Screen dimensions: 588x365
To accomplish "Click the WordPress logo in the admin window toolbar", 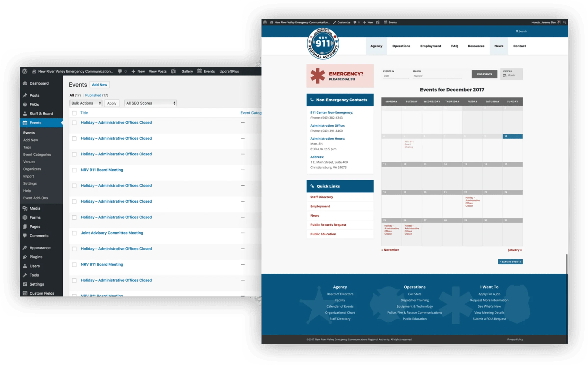I will coord(24,71).
